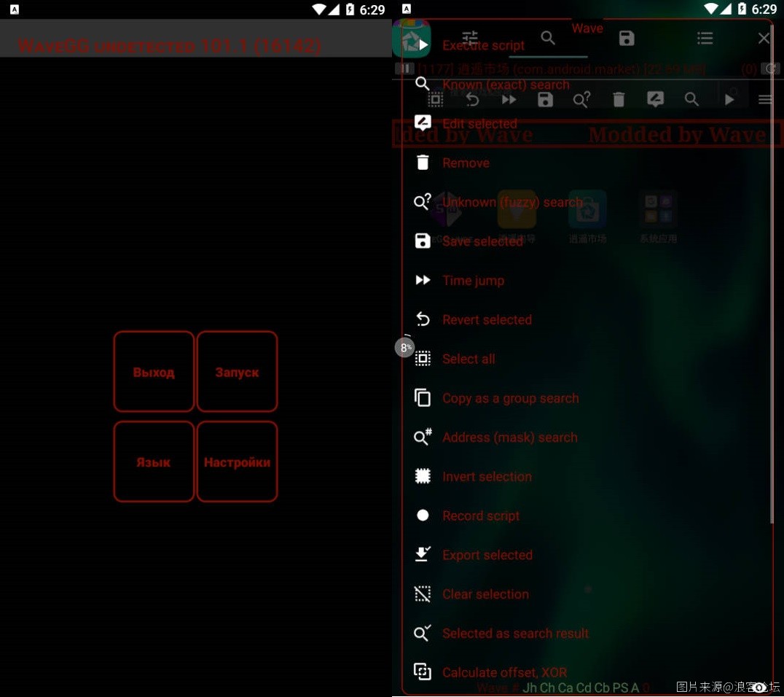
Task: Tap the battery icon above the WaveGG launcher
Action: click(350, 9)
